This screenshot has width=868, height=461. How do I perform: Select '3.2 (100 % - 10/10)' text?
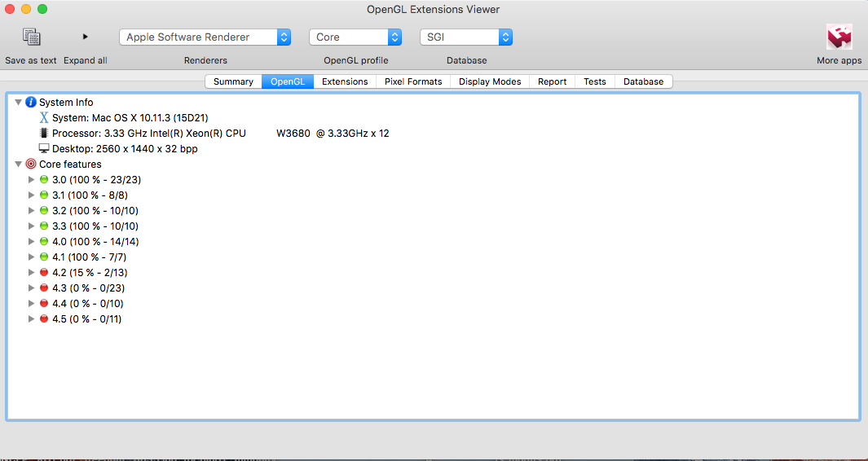tap(95, 211)
